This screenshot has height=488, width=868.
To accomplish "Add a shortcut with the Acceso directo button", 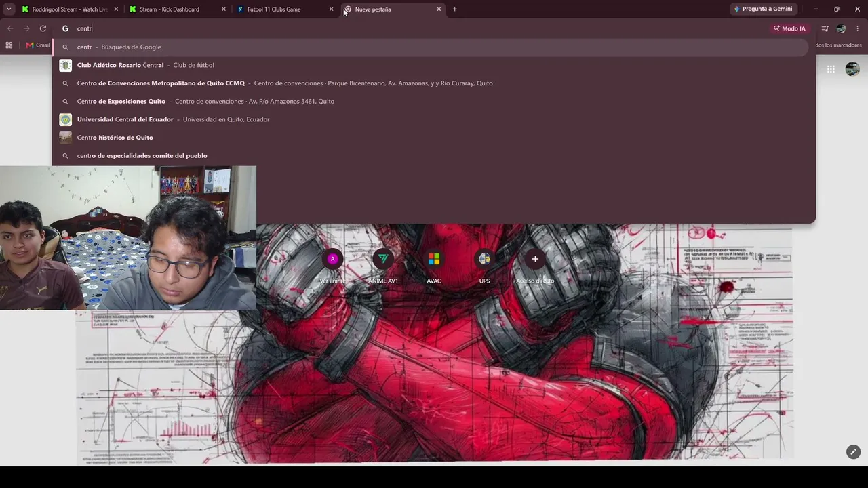I will coord(535,266).
